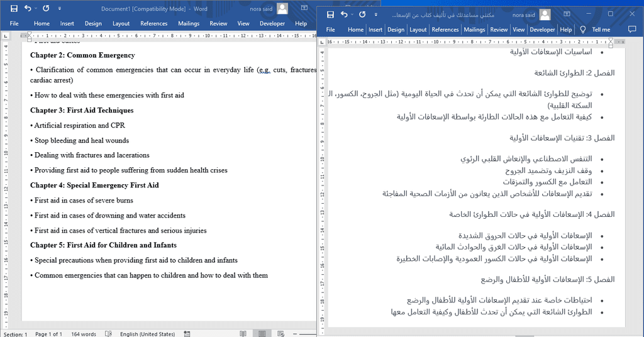The width and height of the screenshot is (644, 337).
Task: Click Redo in Document1 window
Action: (46, 9)
